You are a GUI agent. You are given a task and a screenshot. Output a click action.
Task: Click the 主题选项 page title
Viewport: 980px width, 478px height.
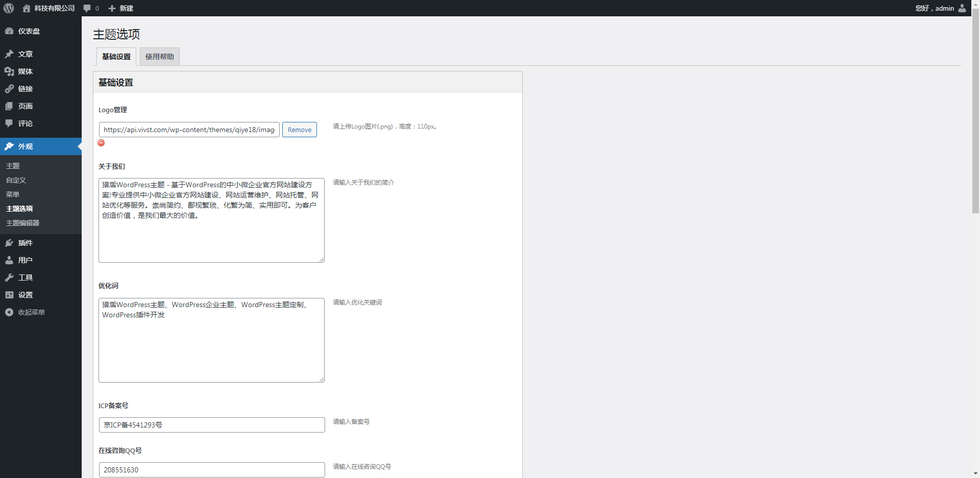point(116,34)
